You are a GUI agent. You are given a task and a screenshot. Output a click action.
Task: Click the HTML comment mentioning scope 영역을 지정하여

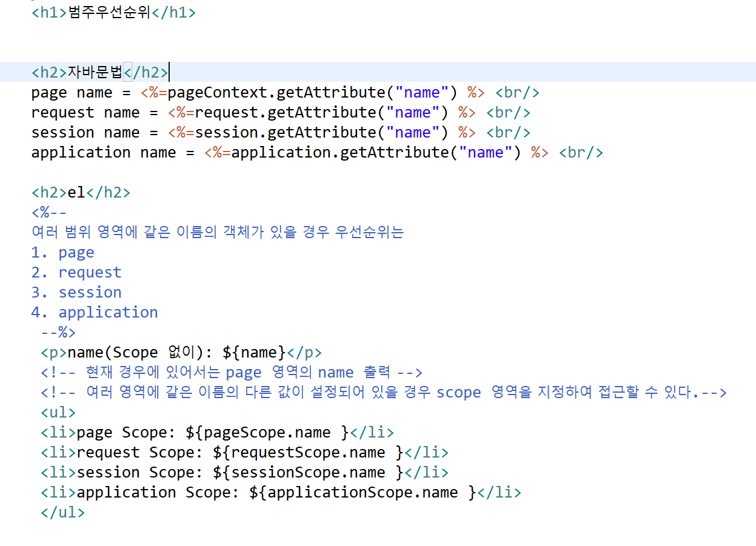point(383,392)
